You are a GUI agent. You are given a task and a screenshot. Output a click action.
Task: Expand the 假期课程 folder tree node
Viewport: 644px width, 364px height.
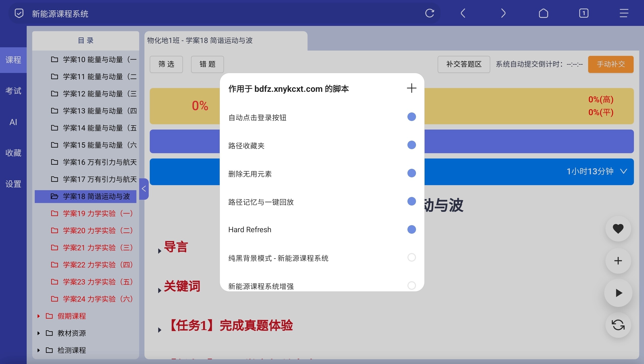(x=39, y=316)
